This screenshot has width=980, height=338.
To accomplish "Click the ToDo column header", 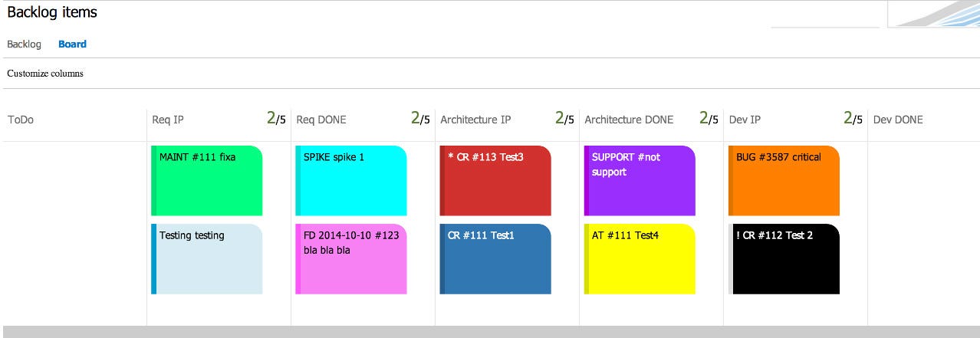I will tap(21, 120).
